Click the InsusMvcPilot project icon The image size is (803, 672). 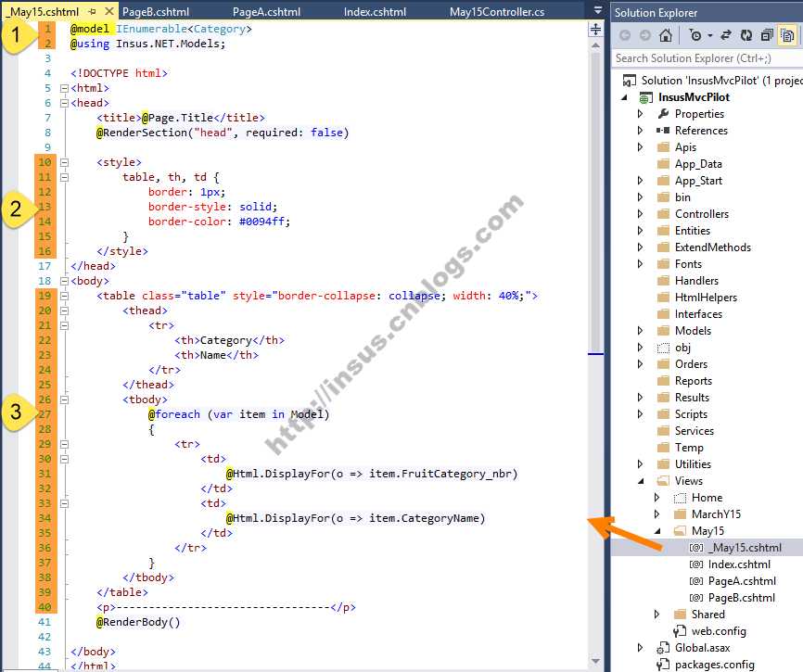645,97
